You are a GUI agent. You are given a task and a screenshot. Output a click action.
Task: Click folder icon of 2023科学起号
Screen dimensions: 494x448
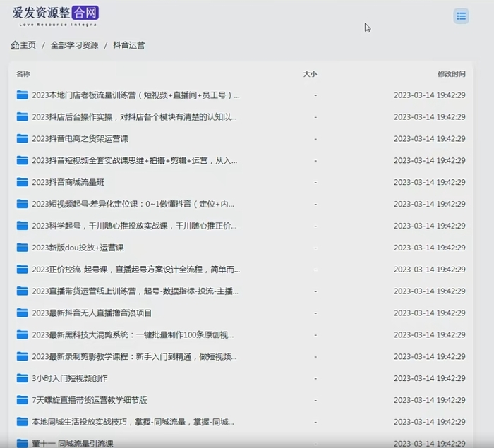(22, 226)
